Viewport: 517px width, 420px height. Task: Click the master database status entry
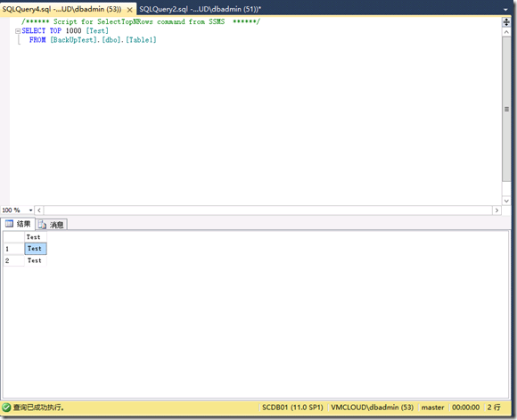(x=432, y=408)
